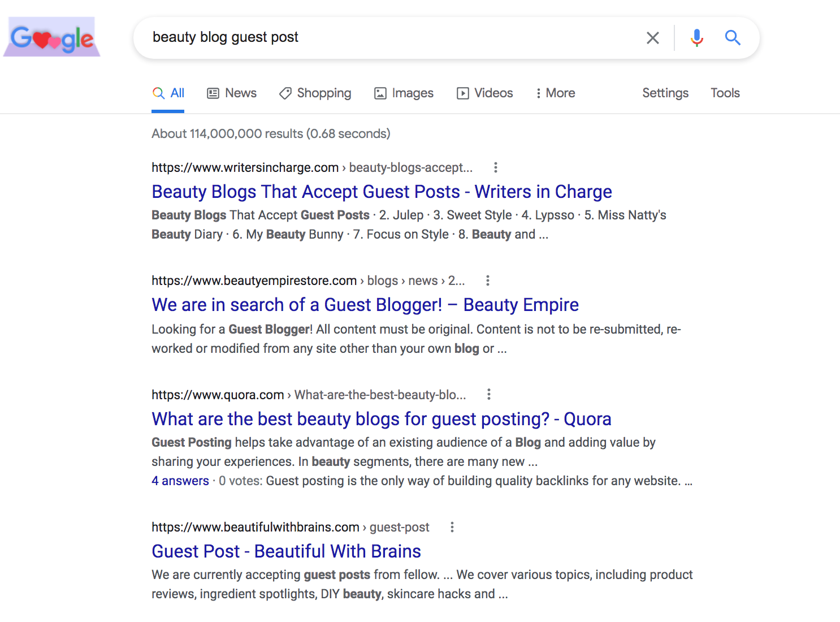Click the writersincharge.com URL breadcrumb
This screenshot has width=840, height=622.
click(x=312, y=167)
